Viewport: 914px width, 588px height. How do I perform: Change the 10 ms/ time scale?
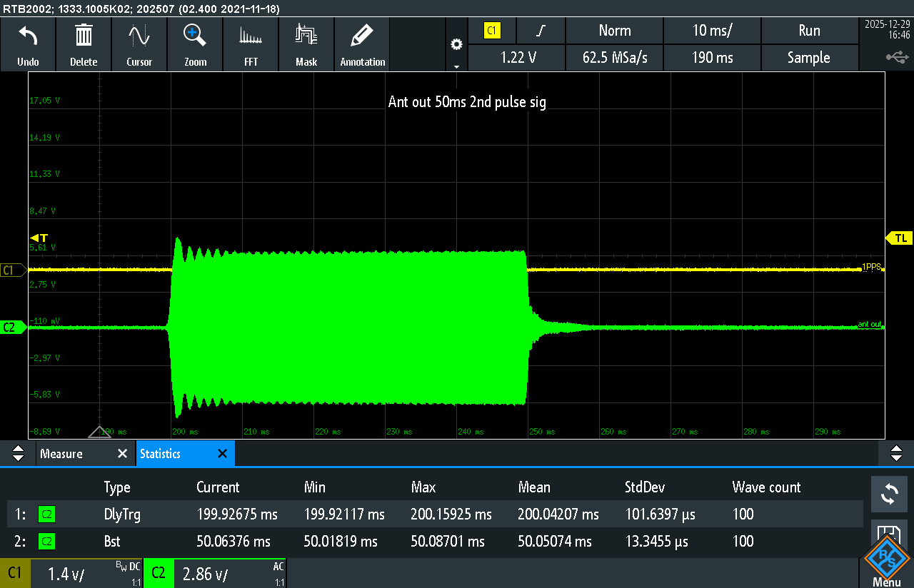pyautogui.click(x=712, y=31)
